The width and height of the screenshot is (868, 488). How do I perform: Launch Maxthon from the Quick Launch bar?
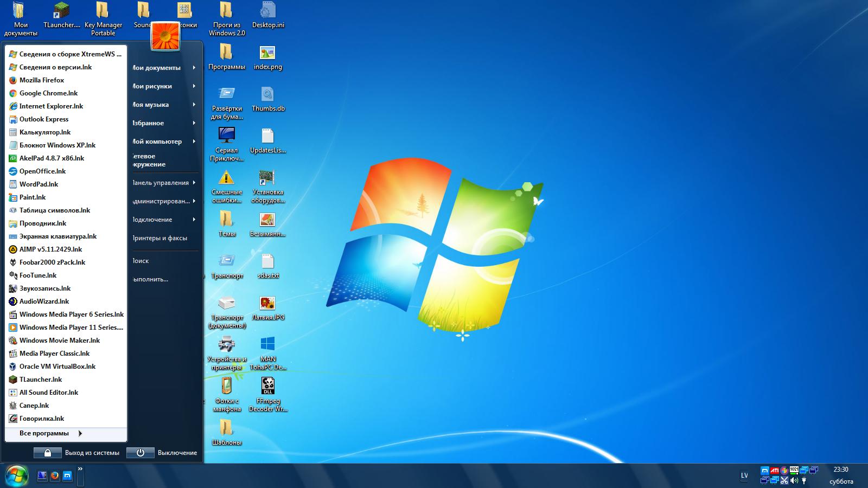pyautogui.click(x=68, y=476)
